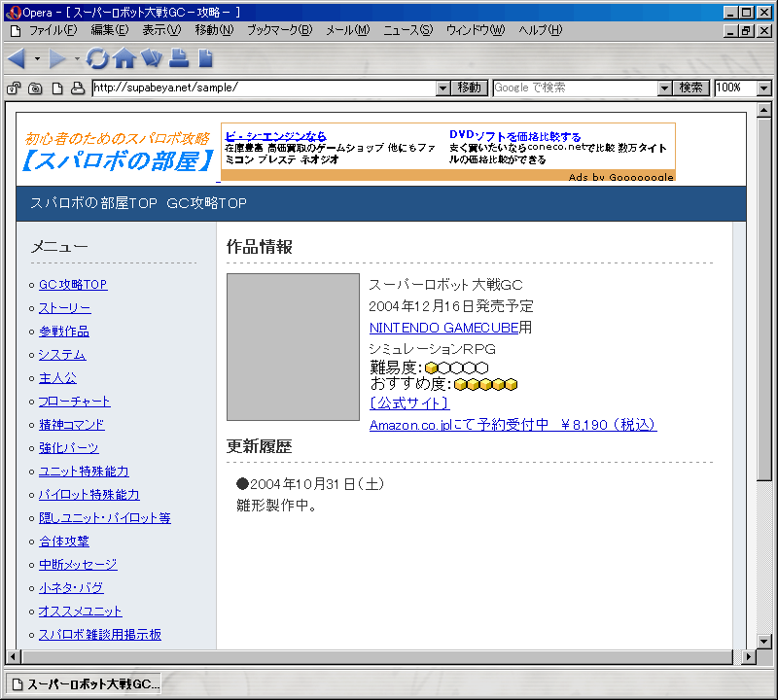Open the Forward button history dropdown arrow
Viewport: 778px width, 700px height.
pyautogui.click(x=77, y=59)
